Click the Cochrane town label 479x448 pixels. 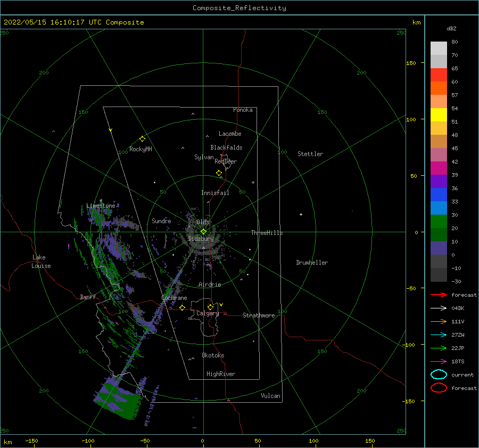click(x=174, y=298)
